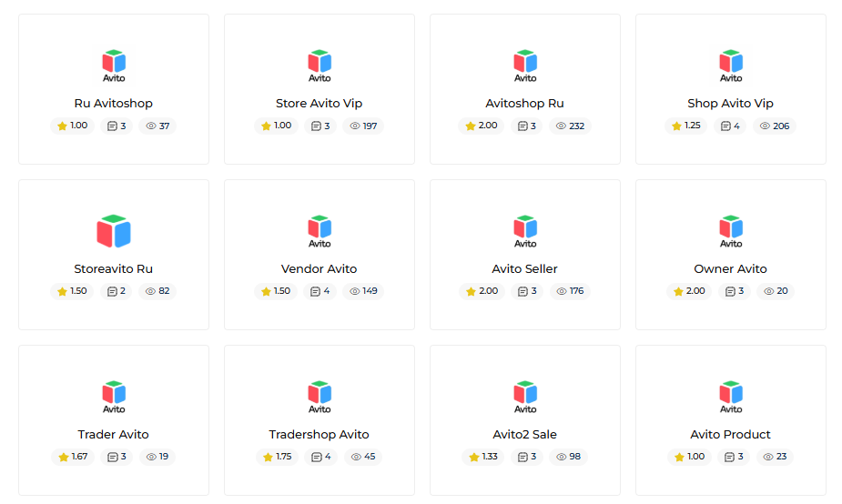Click the reviews count badge on Store Avito Vip

click(x=320, y=126)
